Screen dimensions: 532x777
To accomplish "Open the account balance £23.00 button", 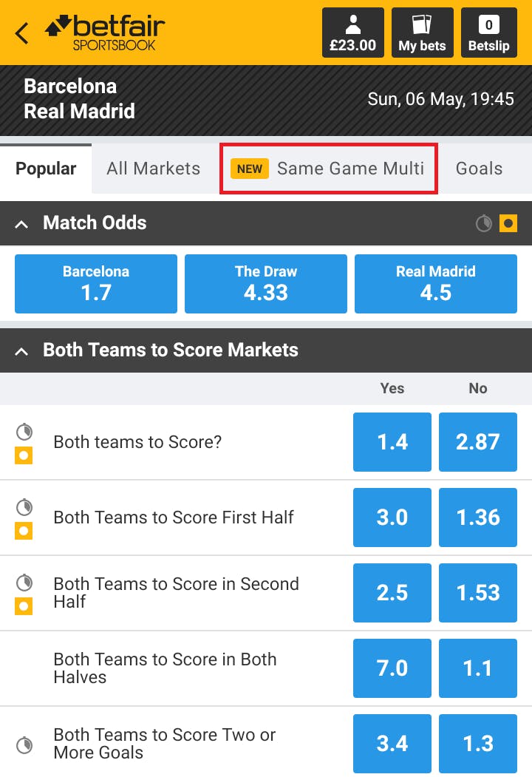I will click(352, 33).
